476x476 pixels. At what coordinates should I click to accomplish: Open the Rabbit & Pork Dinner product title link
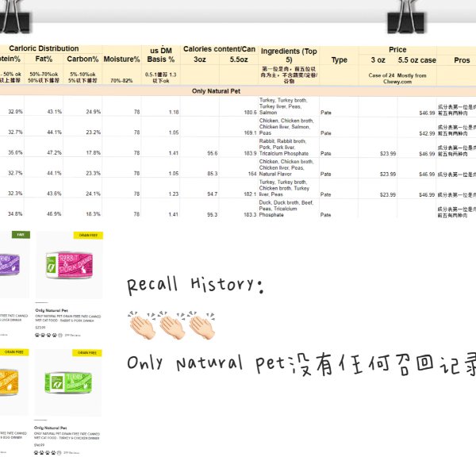[x=68, y=318]
